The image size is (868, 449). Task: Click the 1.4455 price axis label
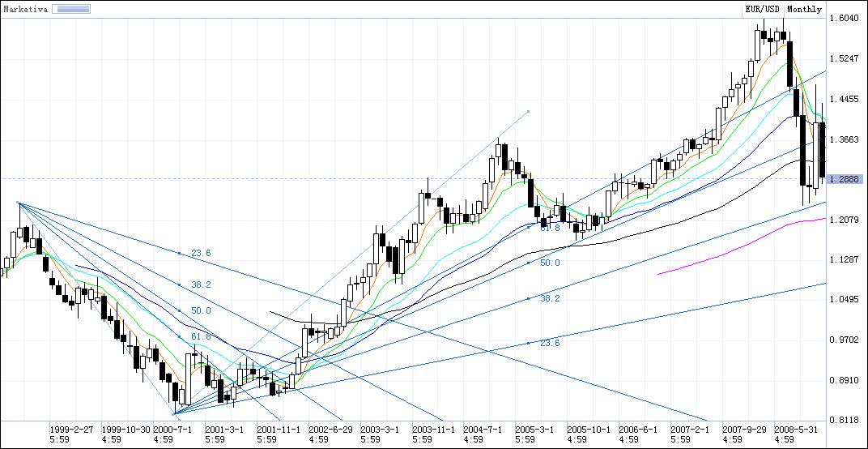click(x=844, y=99)
